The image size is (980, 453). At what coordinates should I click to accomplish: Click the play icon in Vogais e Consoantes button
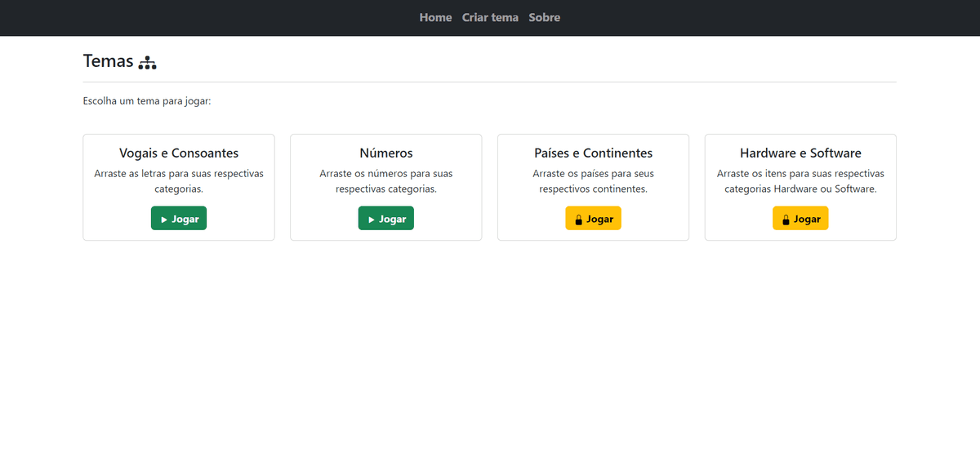click(164, 220)
